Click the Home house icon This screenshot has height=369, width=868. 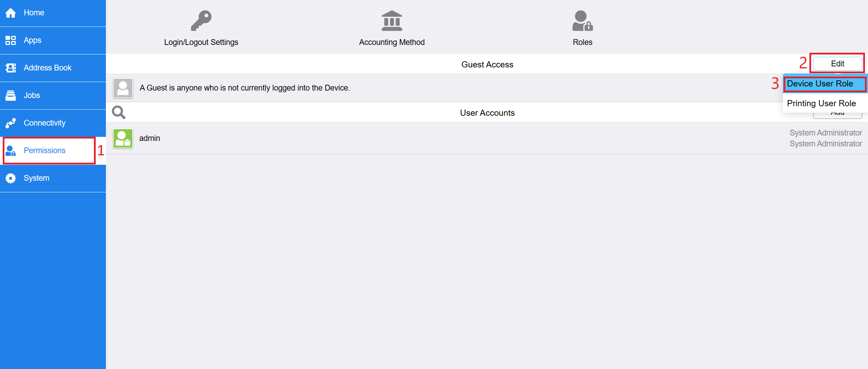[11, 13]
